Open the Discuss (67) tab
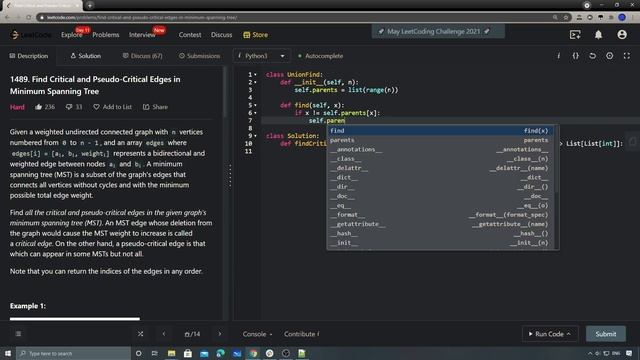This screenshot has width=640, height=360. (142, 56)
